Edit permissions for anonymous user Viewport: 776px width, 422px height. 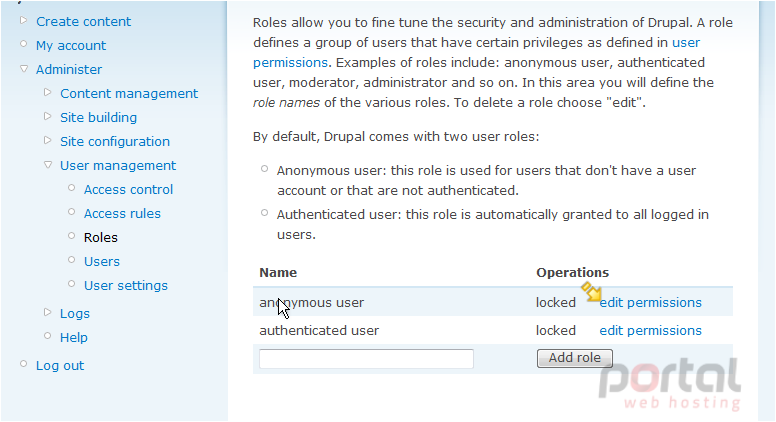[x=650, y=302]
